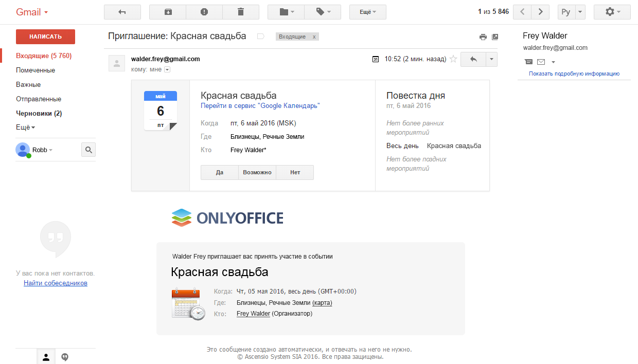Open the more reply options dropdown

point(492,59)
